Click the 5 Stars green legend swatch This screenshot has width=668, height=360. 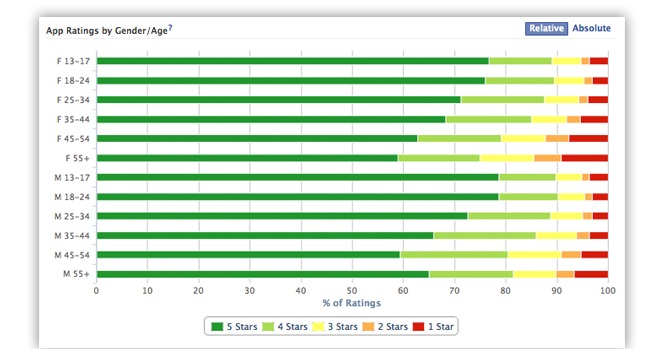[217, 327]
